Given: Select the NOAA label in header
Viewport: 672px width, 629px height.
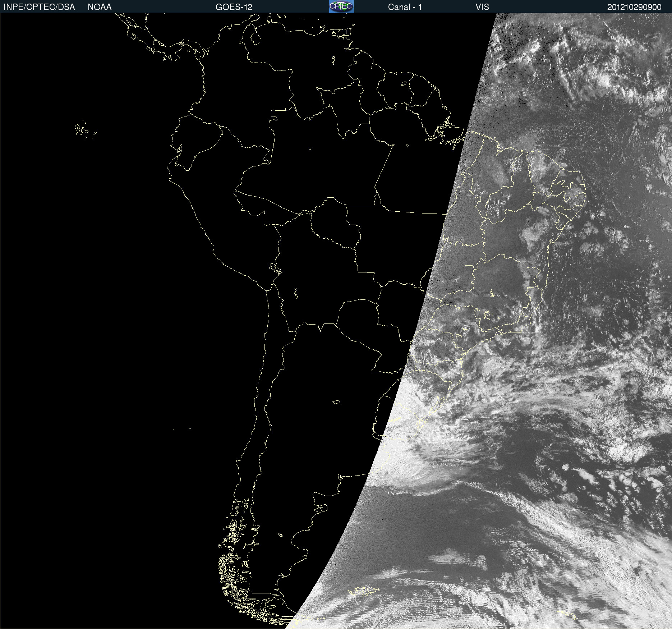Looking at the screenshot, I should 100,7.
